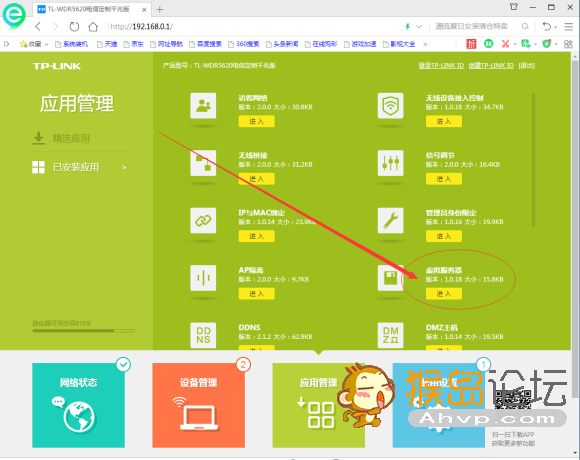Open the DMZ主机 app icon
580x460 pixels.
click(390, 335)
